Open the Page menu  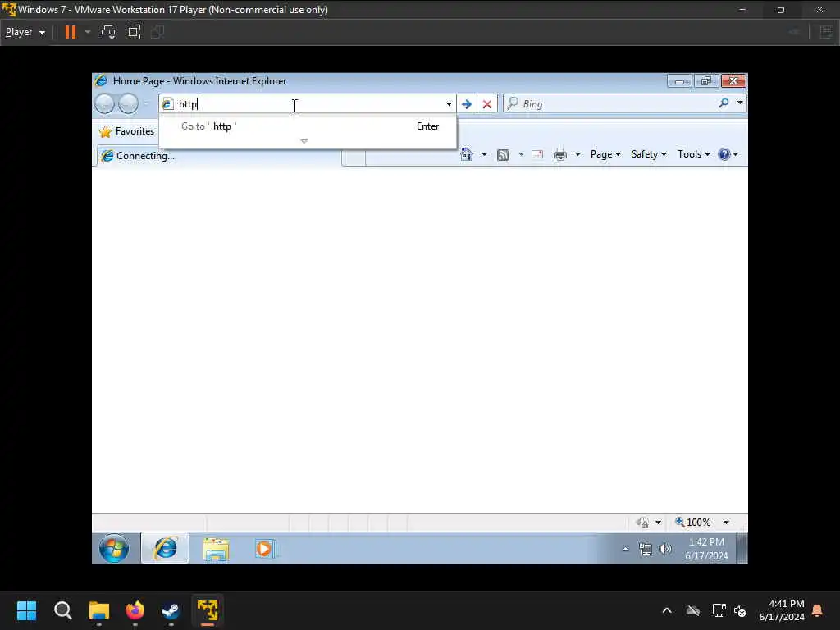pyautogui.click(x=605, y=154)
